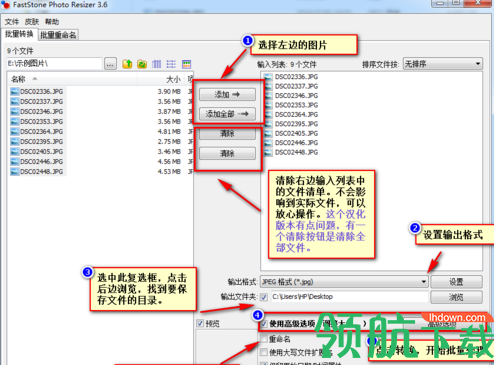Click the 3.46 MB size cell
This screenshot has width=494, height=365.
pos(169,151)
